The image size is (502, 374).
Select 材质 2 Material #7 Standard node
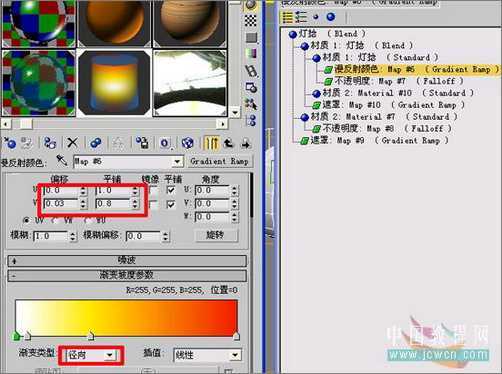[379, 117]
